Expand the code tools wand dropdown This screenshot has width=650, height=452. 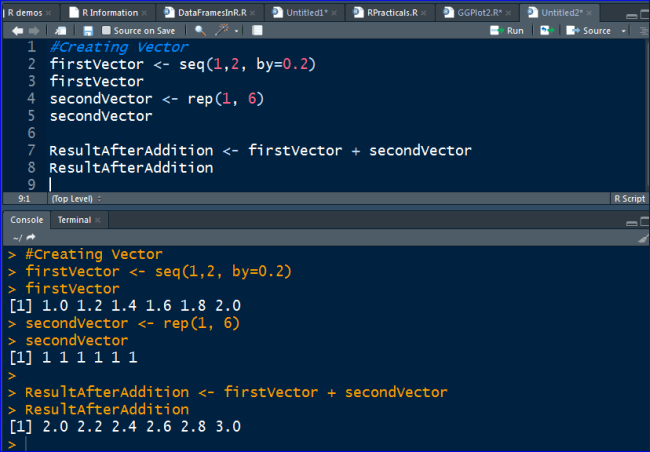[236, 31]
